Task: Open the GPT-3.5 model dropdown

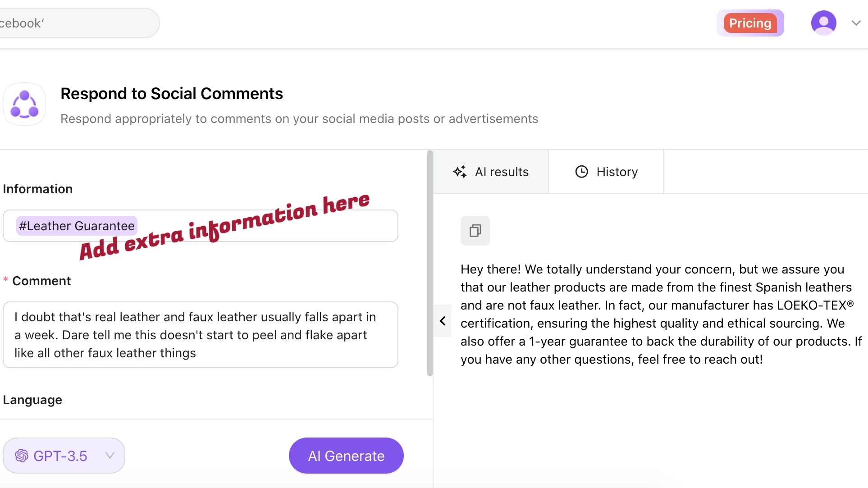Action: [64, 456]
